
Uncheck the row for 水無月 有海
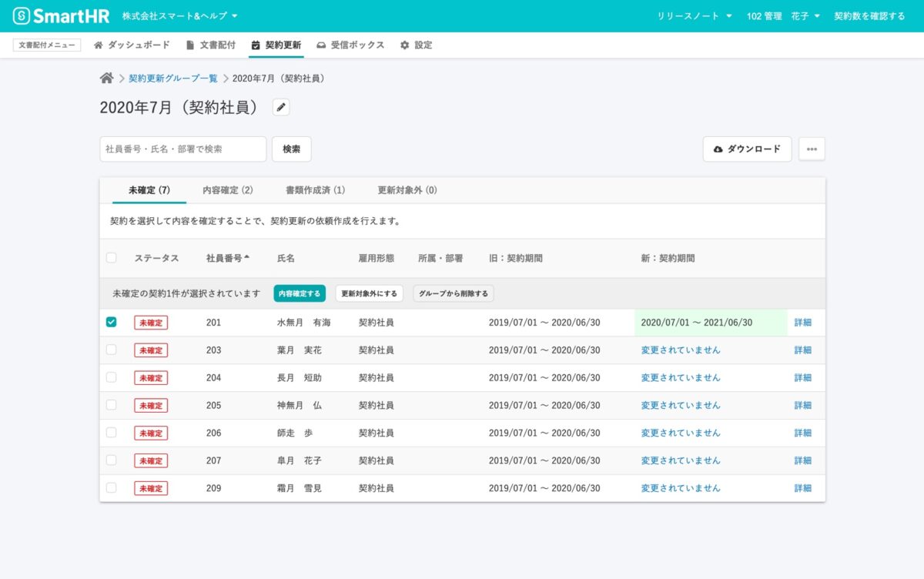pos(111,322)
